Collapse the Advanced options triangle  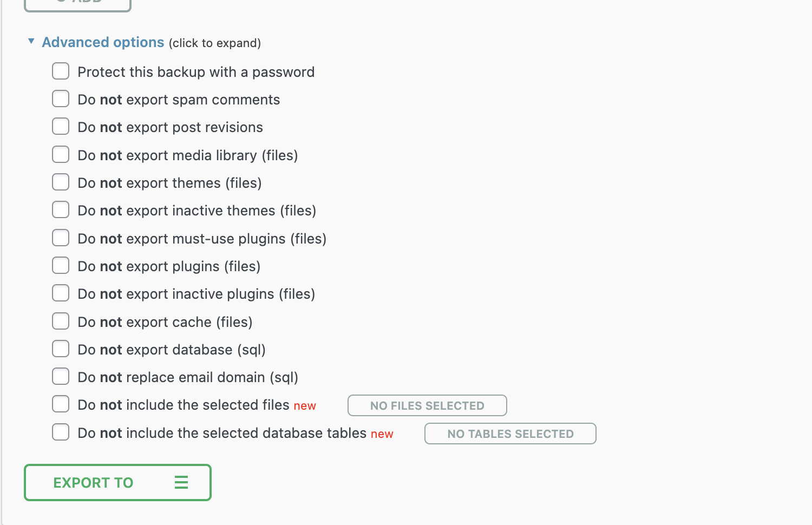(31, 41)
